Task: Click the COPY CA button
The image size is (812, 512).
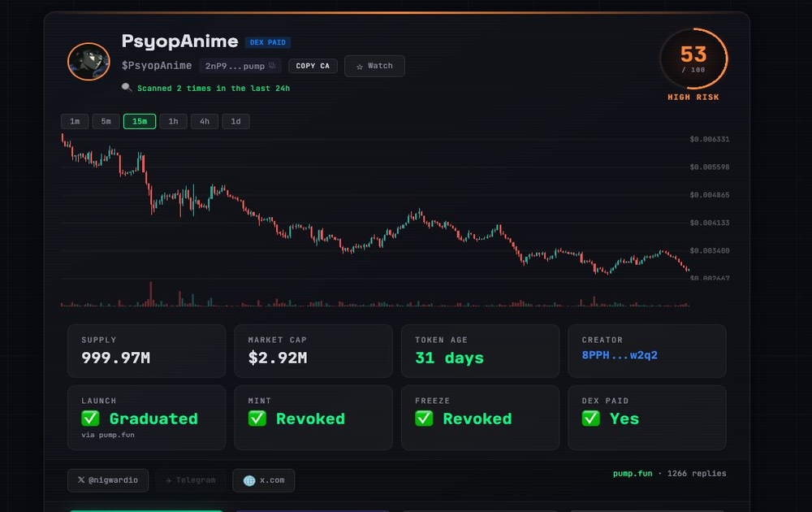Action: (313, 66)
